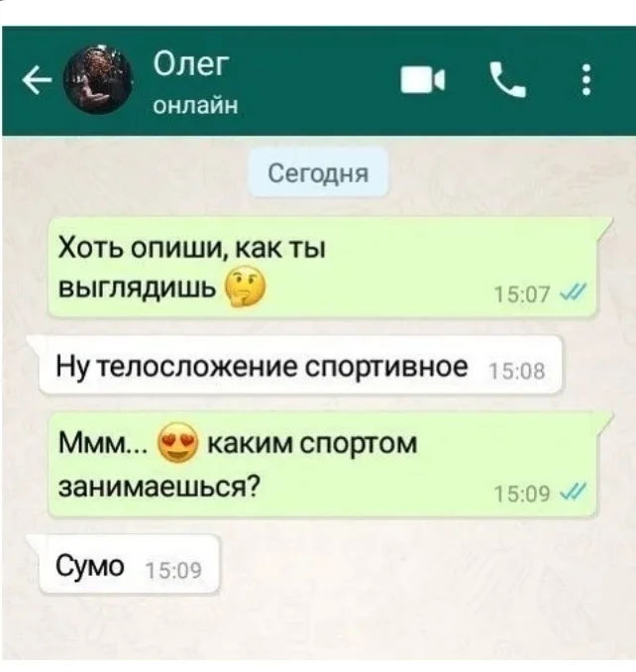Start a video call with Олег
Screen dimensions: 636x672
423,79
